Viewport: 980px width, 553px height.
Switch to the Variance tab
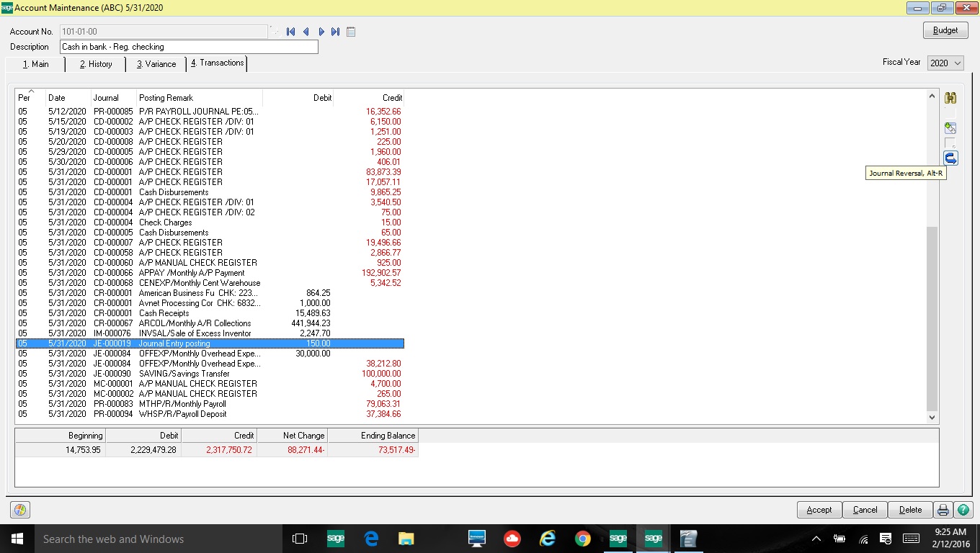pos(156,64)
